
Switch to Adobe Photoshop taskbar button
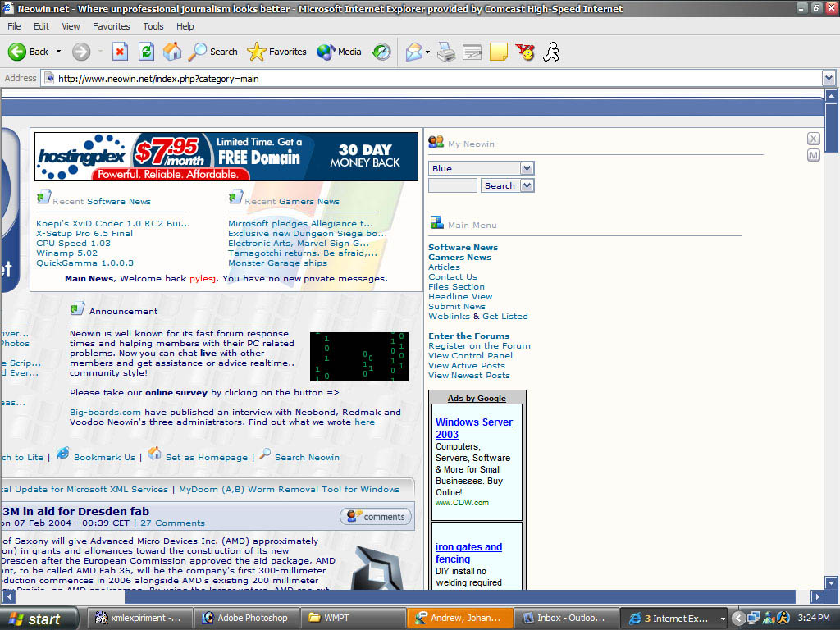246,619
